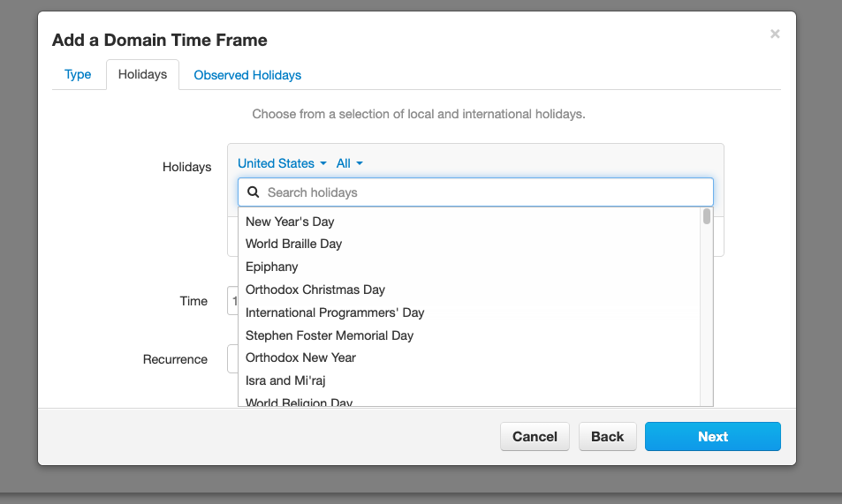Switch to the Type tab
The width and height of the screenshot is (842, 504).
pyautogui.click(x=78, y=75)
